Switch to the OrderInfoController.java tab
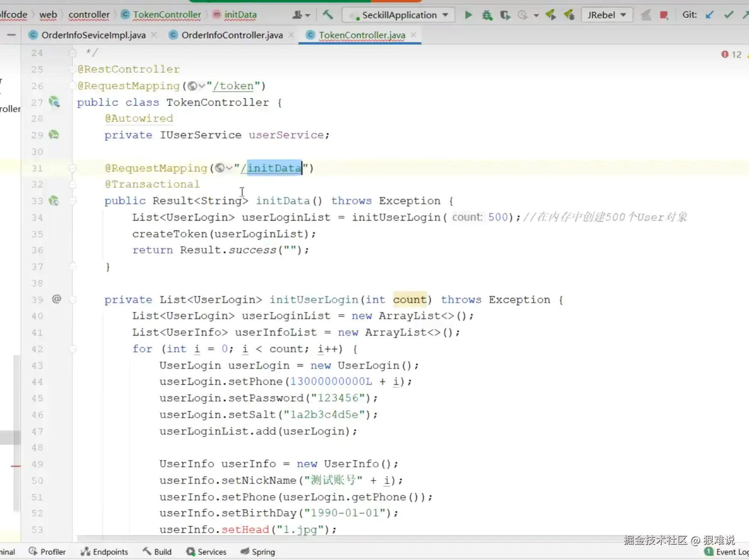 [x=232, y=35]
